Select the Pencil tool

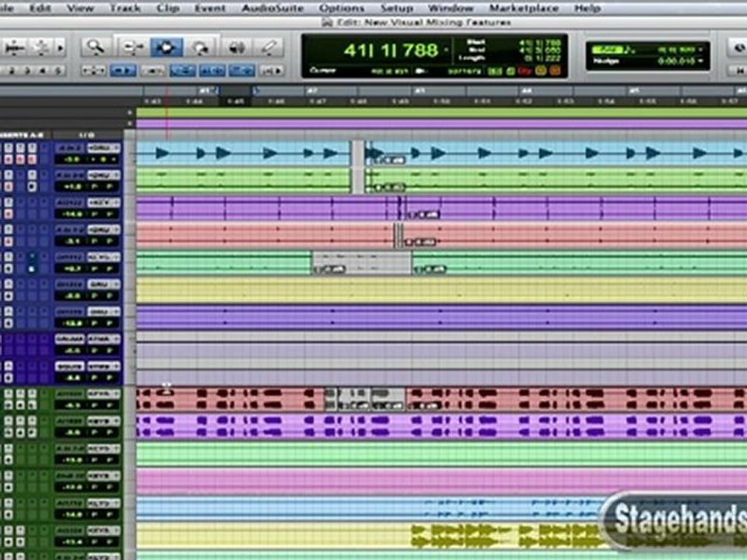click(269, 47)
